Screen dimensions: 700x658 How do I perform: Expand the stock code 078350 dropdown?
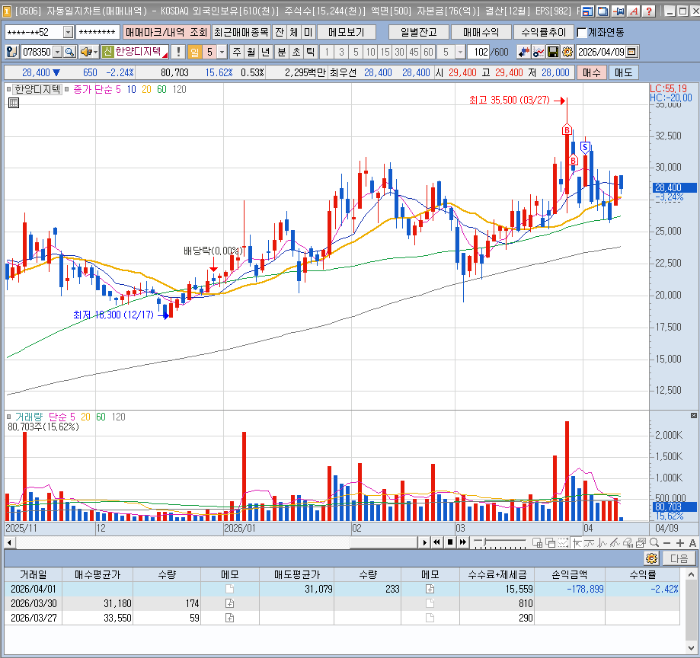coord(58,52)
